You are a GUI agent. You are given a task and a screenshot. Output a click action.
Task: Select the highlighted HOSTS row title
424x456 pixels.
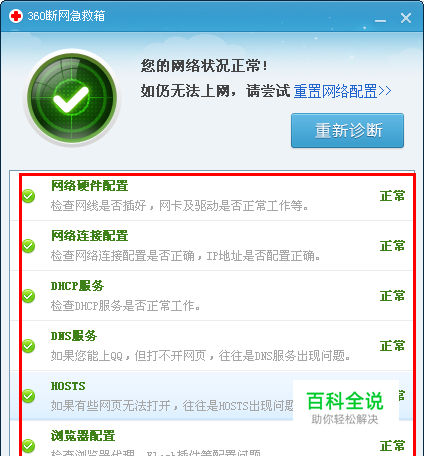(68, 386)
